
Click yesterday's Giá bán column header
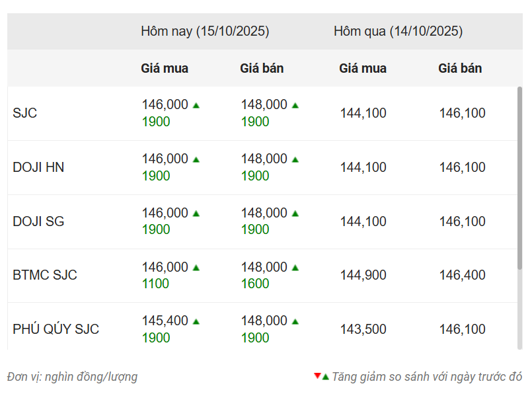coord(460,68)
